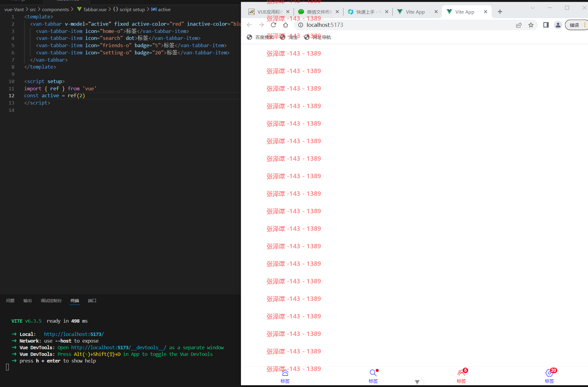588x387 pixels.
Task: Bookmark this page with the star icon
Action: coord(531,25)
